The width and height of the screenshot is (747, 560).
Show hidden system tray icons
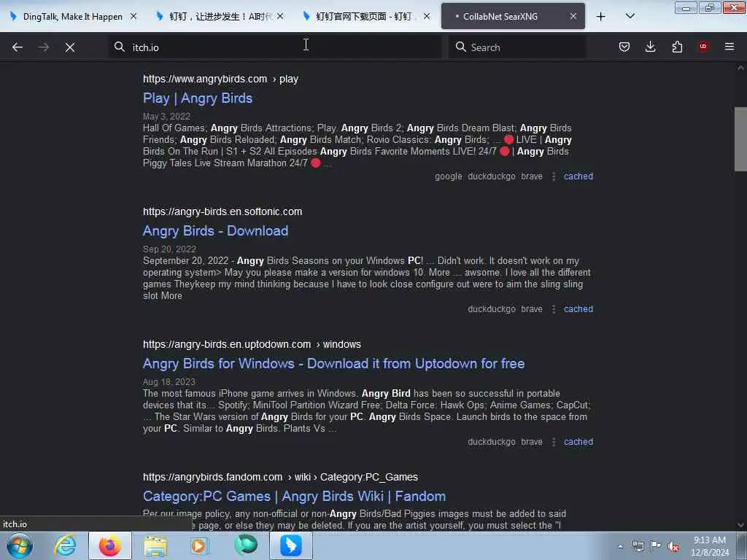point(620,546)
